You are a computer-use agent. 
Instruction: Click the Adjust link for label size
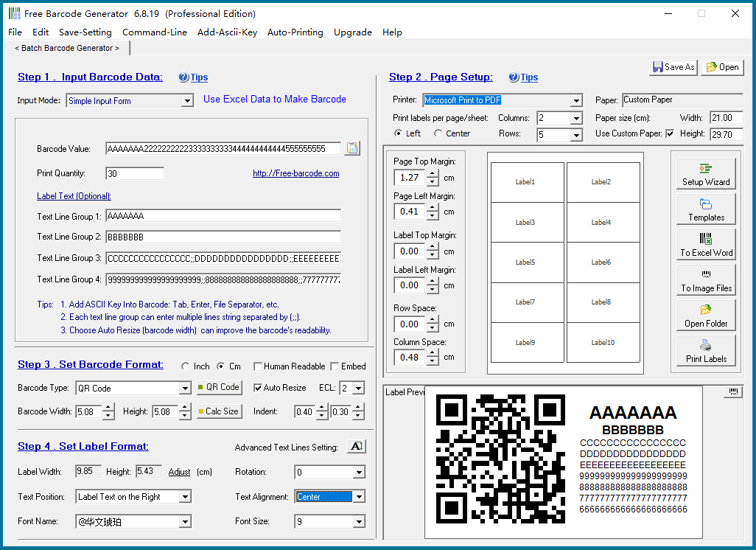(x=179, y=472)
